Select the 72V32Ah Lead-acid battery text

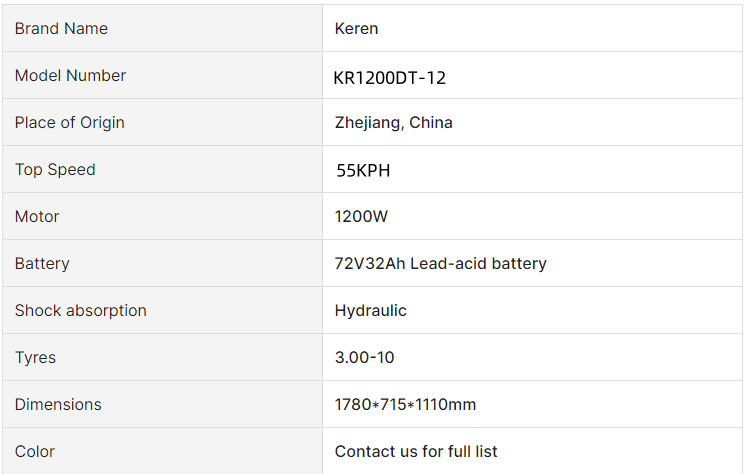[441, 263]
